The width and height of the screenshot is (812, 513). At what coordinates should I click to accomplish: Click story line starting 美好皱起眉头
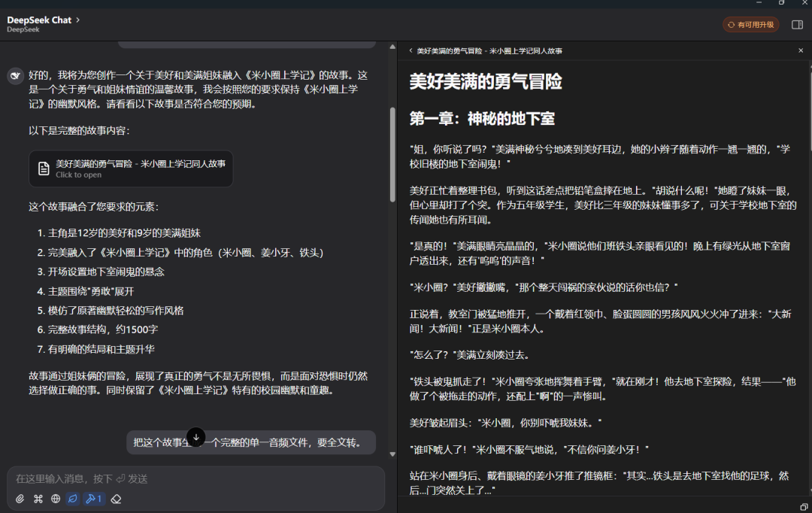(x=505, y=423)
